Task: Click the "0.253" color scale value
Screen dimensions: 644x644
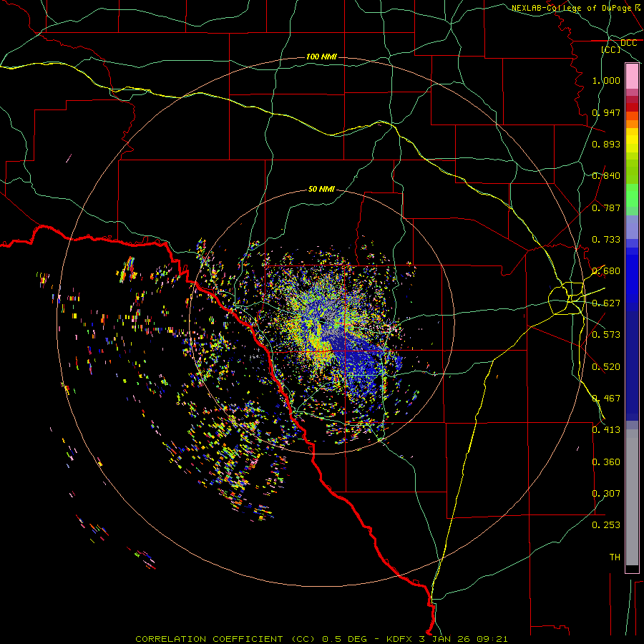Action: click(606, 525)
